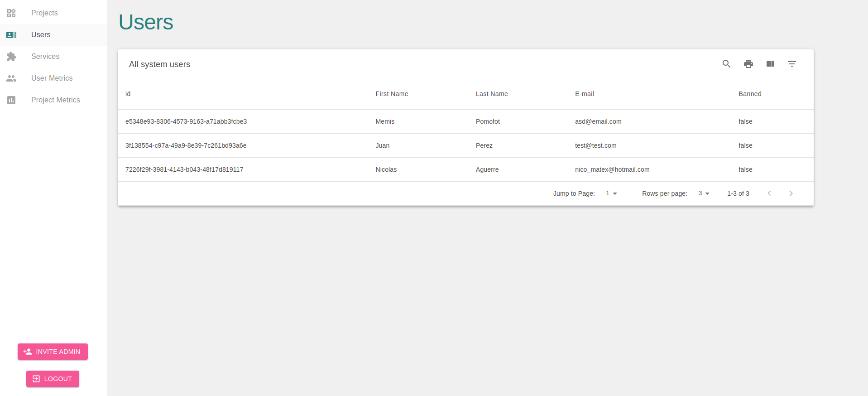
Task: Click the LOGOUT button
Action: [x=53, y=379]
